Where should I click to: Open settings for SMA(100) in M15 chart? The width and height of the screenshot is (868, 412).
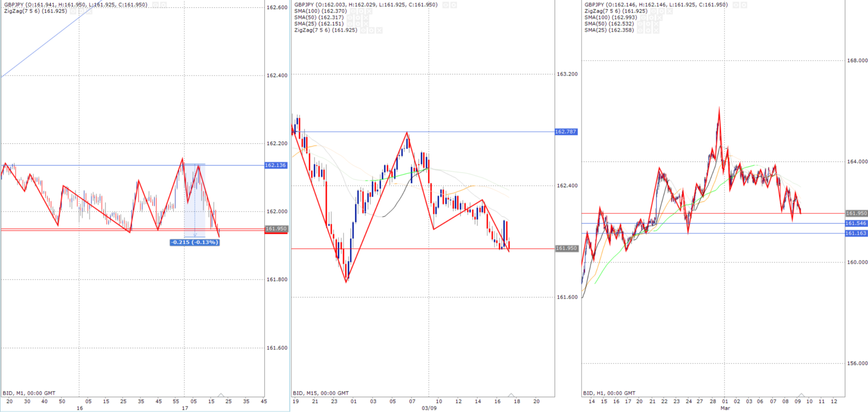(x=361, y=11)
